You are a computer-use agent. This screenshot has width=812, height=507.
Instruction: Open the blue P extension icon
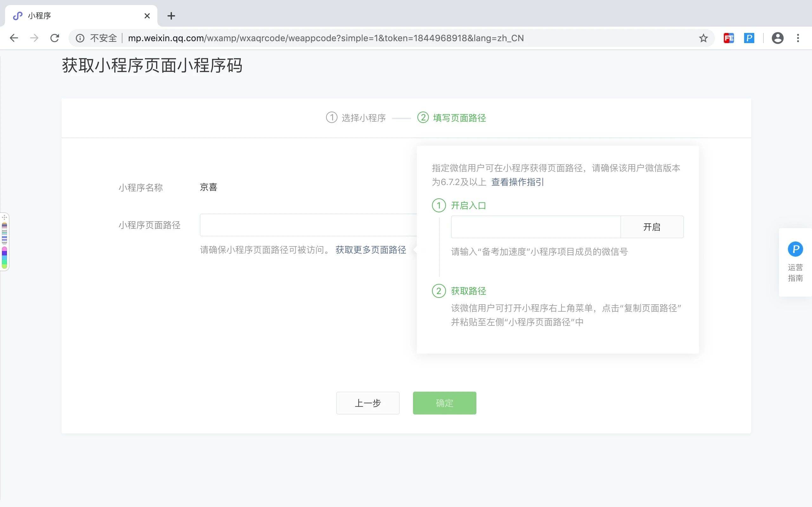click(x=749, y=38)
